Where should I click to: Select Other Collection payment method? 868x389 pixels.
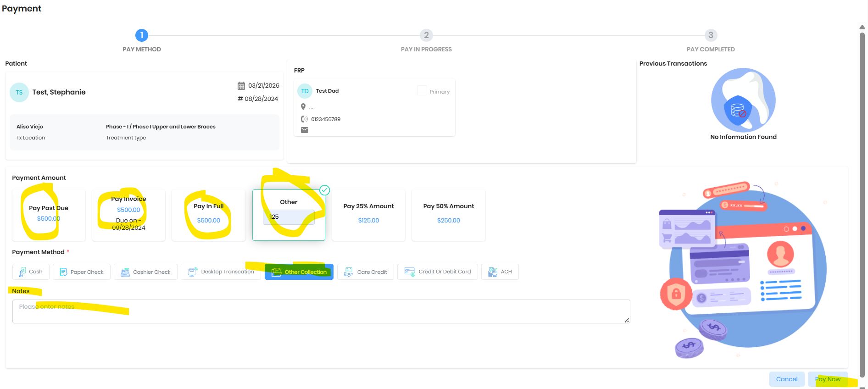point(299,272)
